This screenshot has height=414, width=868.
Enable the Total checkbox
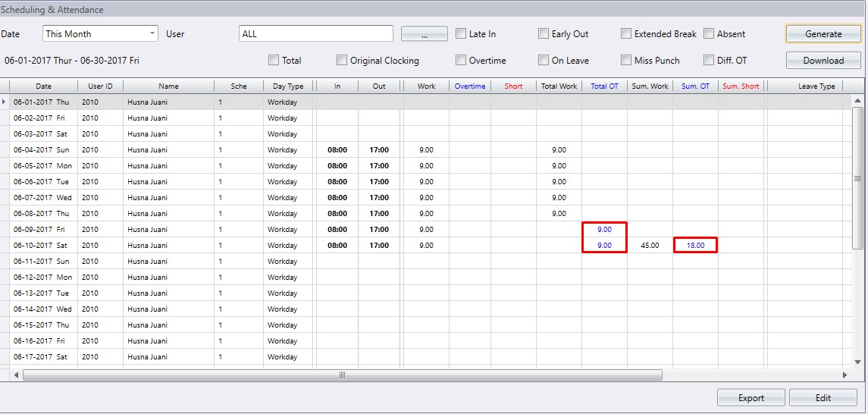274,61
